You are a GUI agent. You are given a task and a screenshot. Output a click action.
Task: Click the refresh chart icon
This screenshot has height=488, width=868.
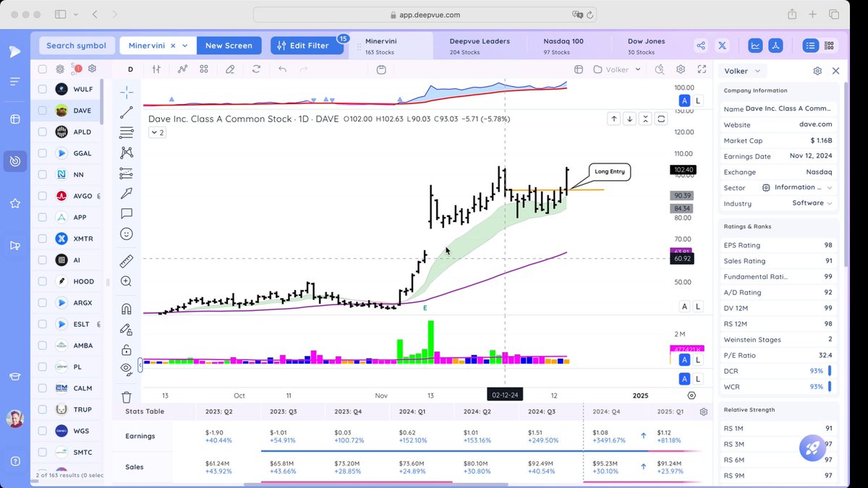click(256, 69)
